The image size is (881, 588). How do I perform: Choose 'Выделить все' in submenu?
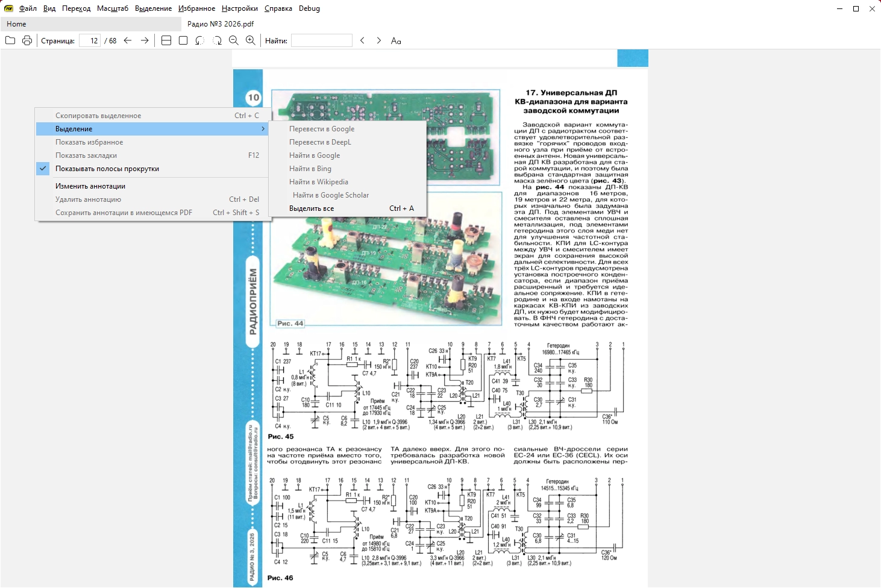312,208
